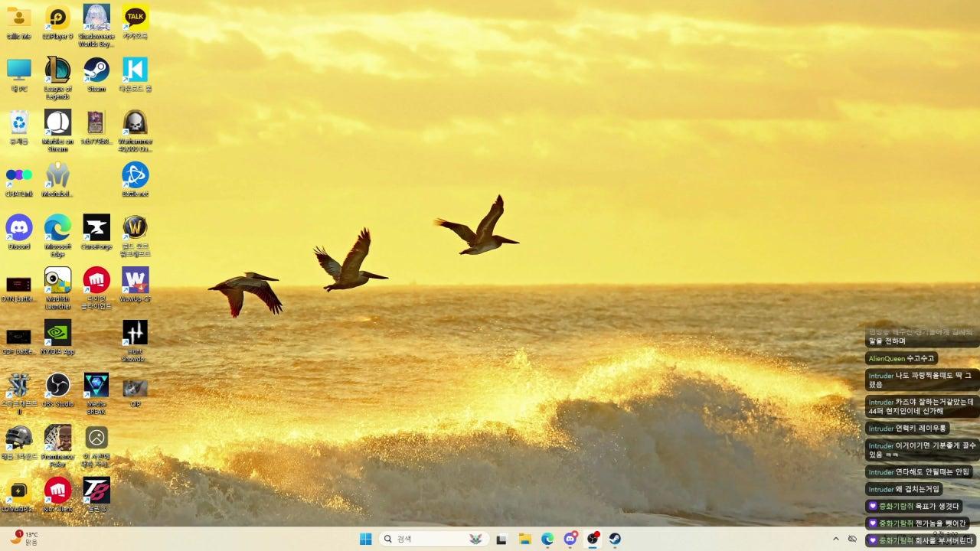Open the Discord desktop shortcut
980x551 pixels.
tap(19, 228)
